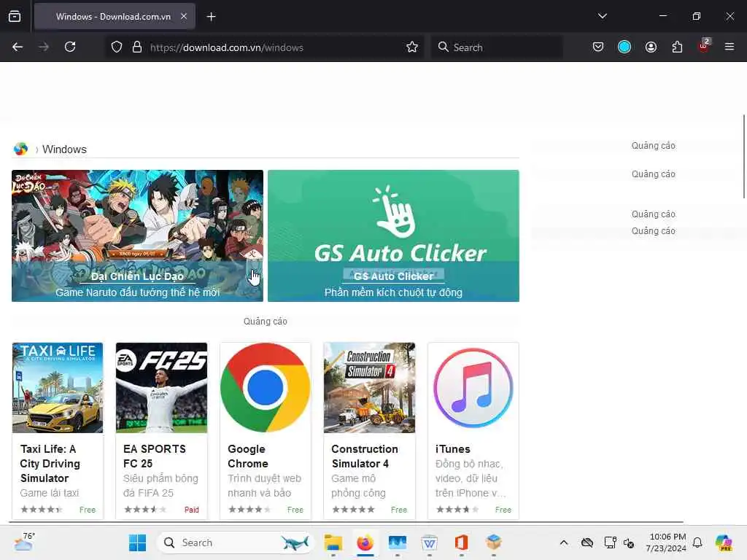Click the star rating under iTunes
The image size is (747, 560).
click(457, 510)
